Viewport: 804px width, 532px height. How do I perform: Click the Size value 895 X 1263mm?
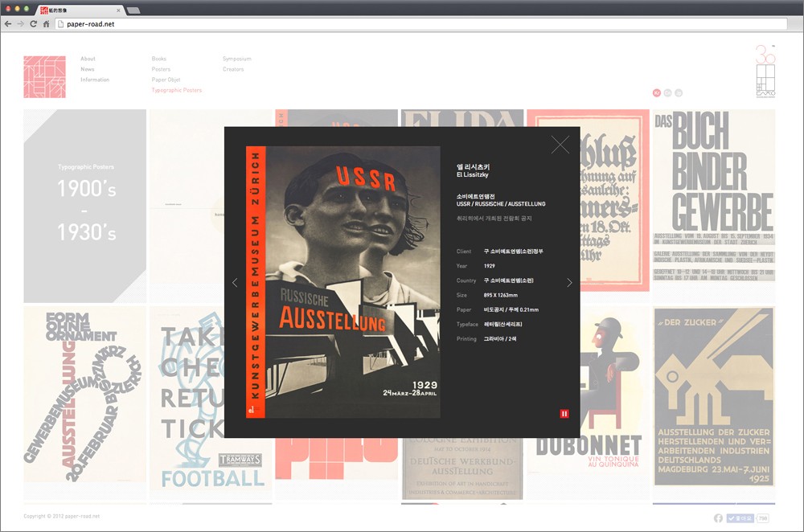point(500,295)
